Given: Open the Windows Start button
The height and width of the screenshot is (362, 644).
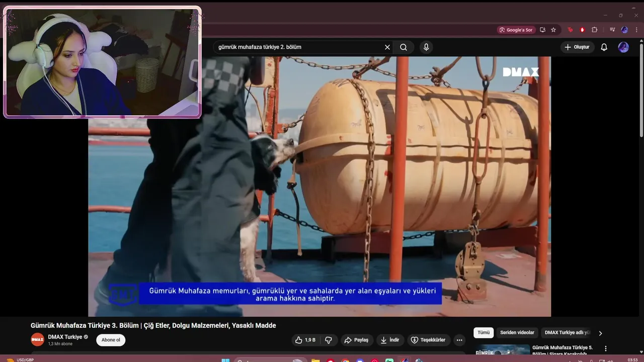Looking at the screenshot, I should point(225,360).
